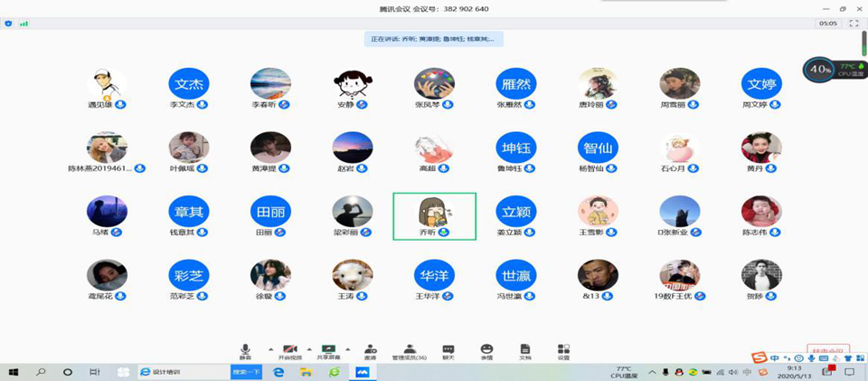Viewport: 868px width, 381px height.
Task: Open the documents (文档) icon
Action: pos(525,349)
